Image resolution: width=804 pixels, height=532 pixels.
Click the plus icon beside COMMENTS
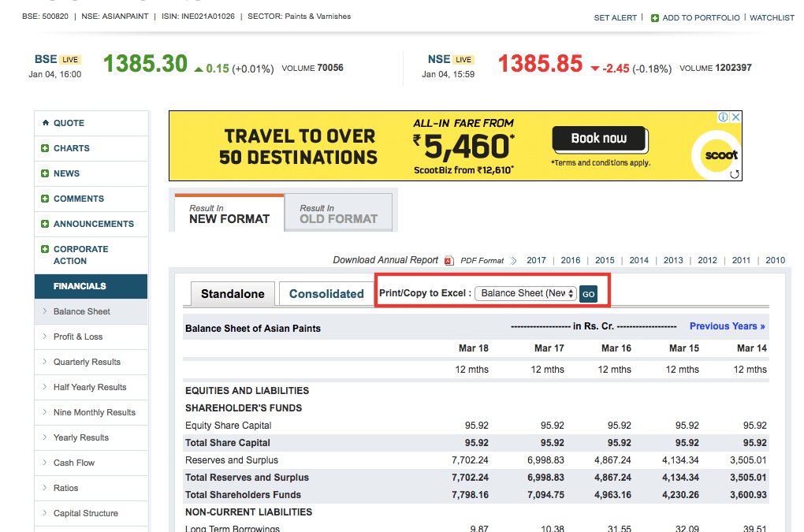[45, 199]
